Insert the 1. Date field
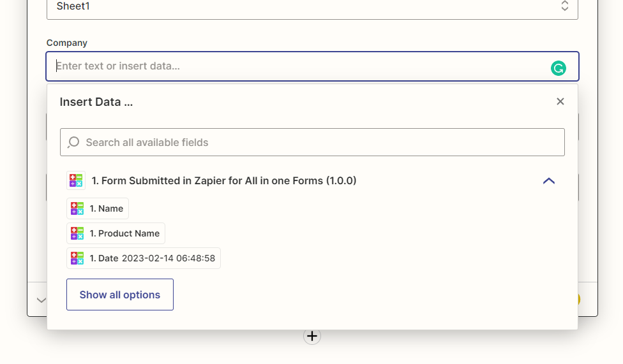This screenshot has height=364, width=623. point(144,258)
